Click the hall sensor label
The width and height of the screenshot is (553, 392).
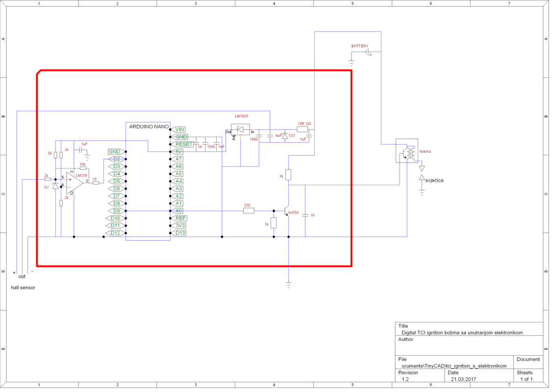[23, 288]
